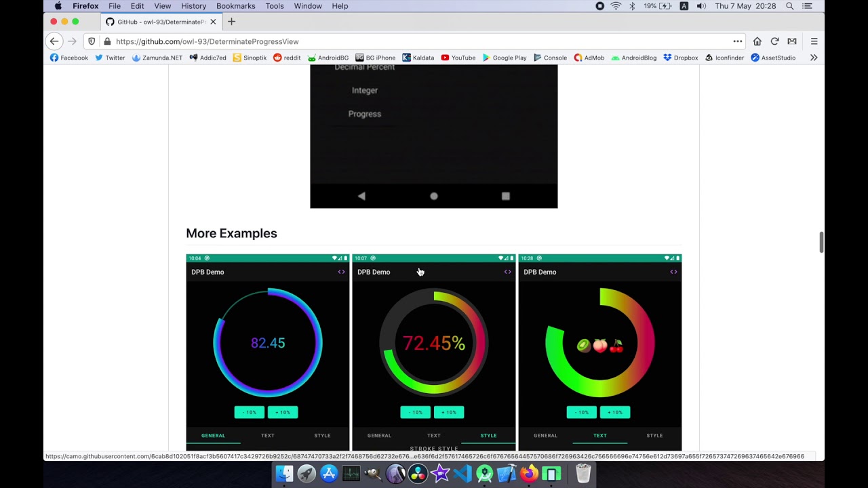Click the screen recording stop icon in menu bar

coord(599,6)
